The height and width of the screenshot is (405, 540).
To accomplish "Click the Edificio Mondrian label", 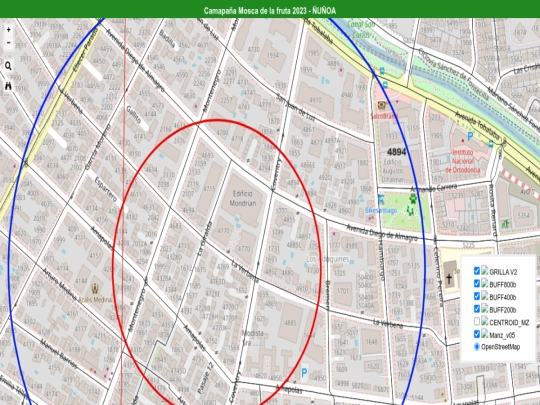I will point(243,198).
